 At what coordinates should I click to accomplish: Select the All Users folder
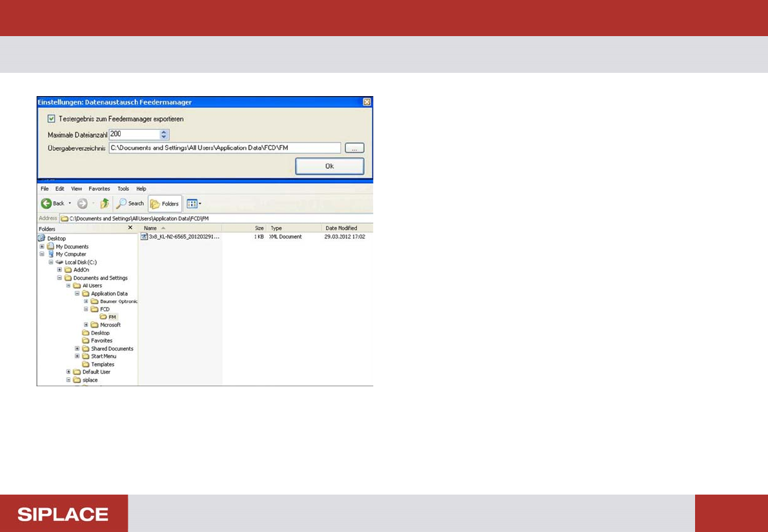[92, 286]
